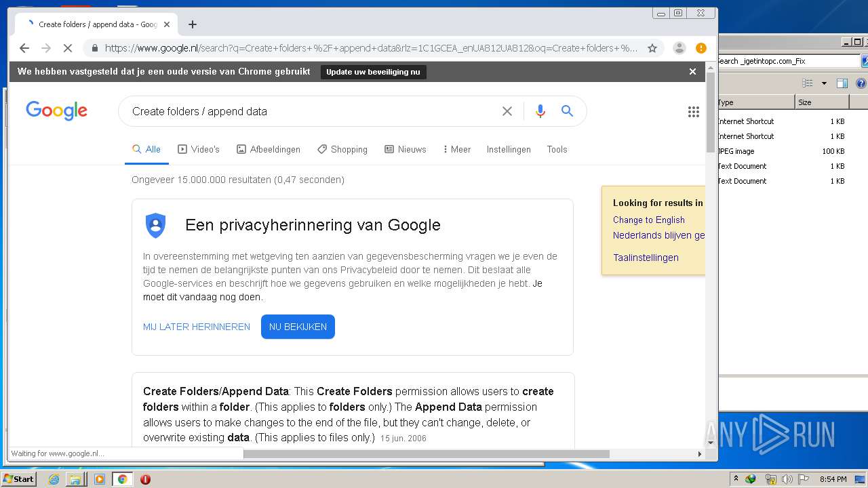Screen dimensions: 868x488
Task: Choose 'Change to English' link
Action: 649,220
